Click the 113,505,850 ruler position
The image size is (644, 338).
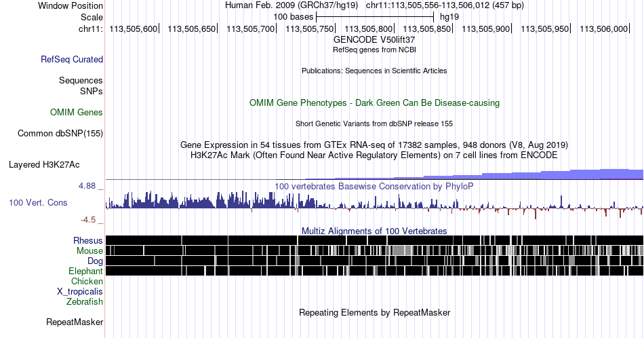427,29
